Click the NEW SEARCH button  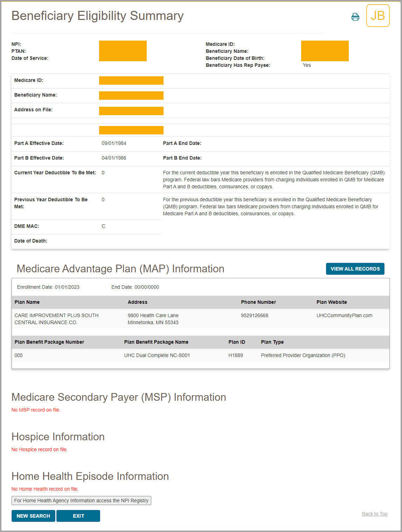[33, 516]
